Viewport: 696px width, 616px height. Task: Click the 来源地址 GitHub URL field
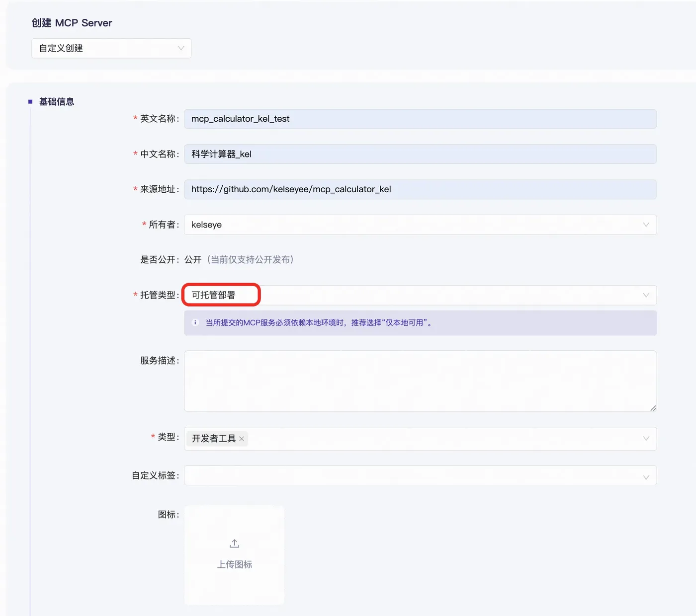420,189
